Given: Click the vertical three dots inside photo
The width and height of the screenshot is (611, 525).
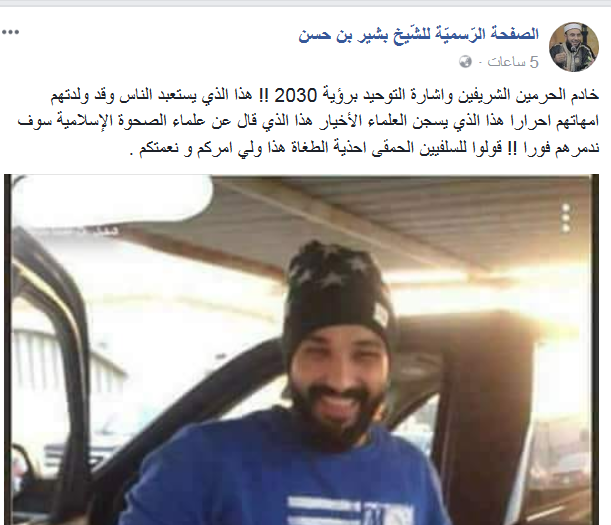Looking at the screenshot, I should (566, 218).
